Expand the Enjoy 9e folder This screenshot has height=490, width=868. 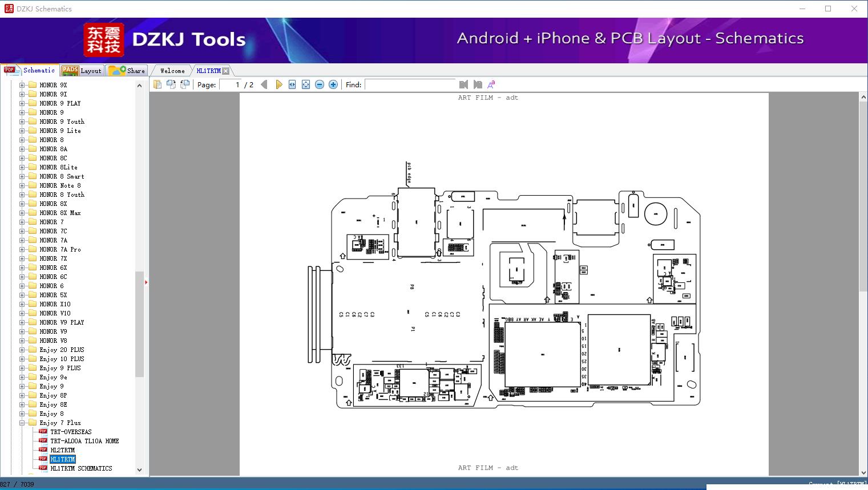(22, 377)
